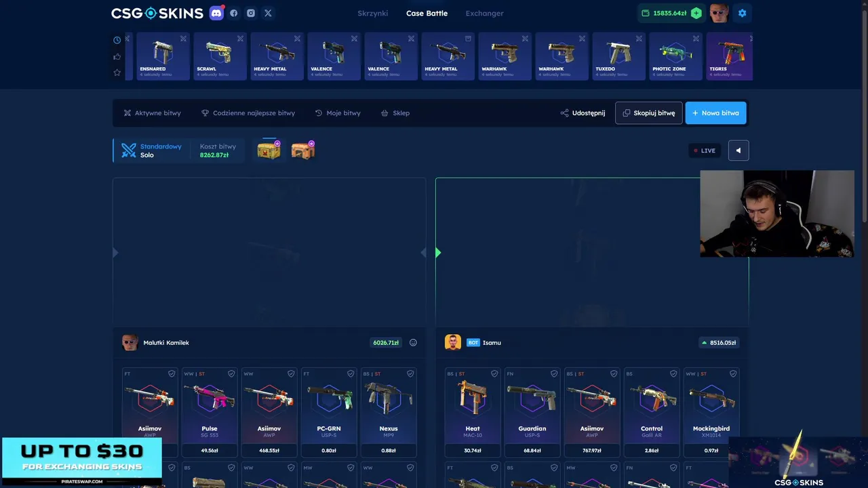Click Isamu's 8516.05zł total
This screenshot has height=488, width=868.
tap(719, 342)
